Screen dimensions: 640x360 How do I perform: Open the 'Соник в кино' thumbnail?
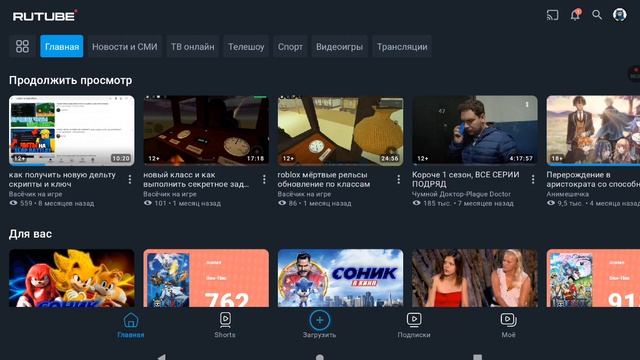point(340,278)
